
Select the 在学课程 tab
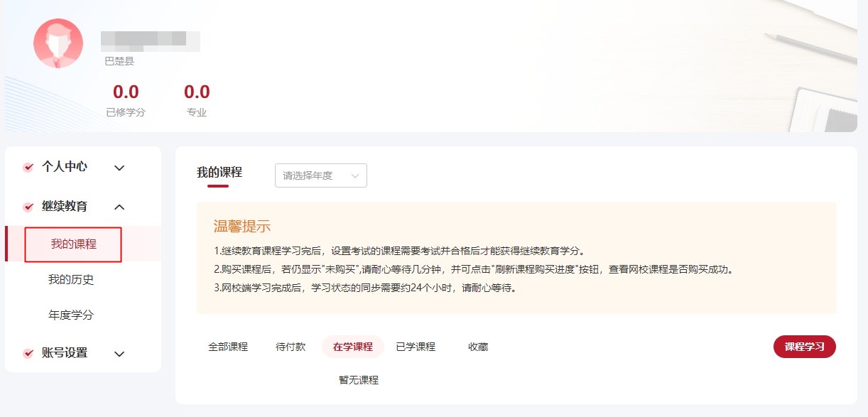coord(353,347)
